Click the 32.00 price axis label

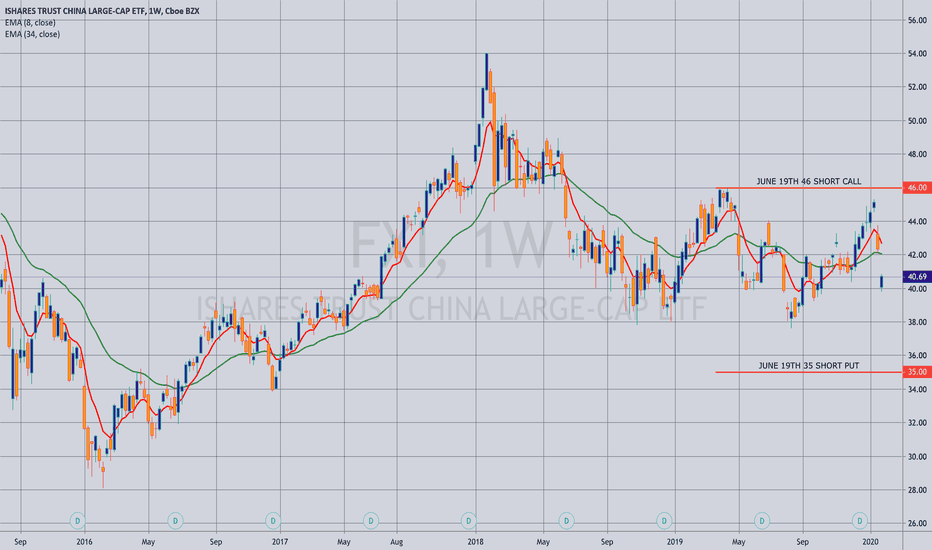(917, 423)
